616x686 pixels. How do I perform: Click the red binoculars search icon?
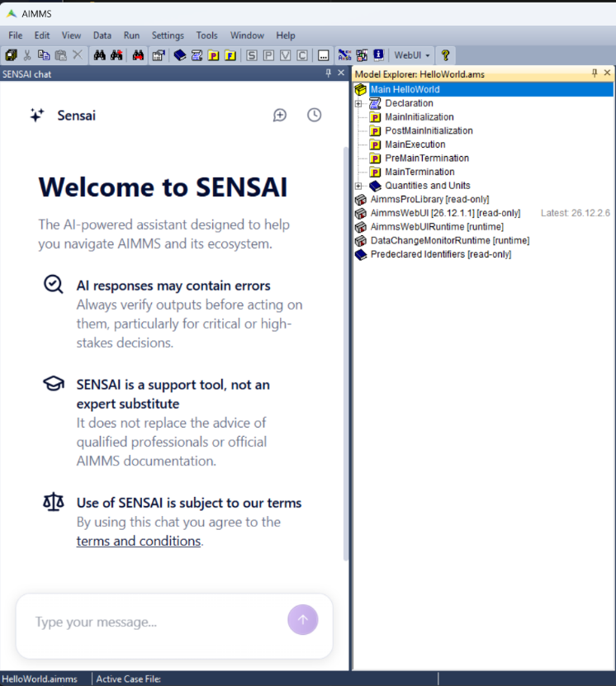tap(138, 55)
